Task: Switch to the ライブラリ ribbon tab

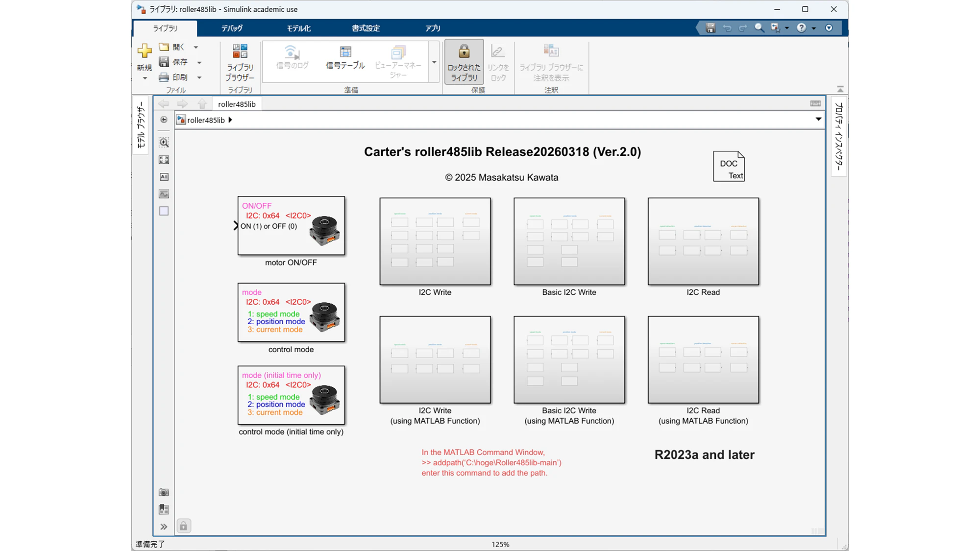Action: 165,28
